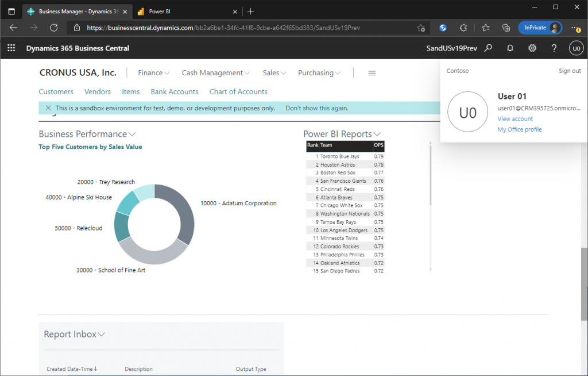Image resolution: width=588 pixels, height=376 pixels.
Task: Click the page vertical scrollbar thumb
Action: coord(584,285)
